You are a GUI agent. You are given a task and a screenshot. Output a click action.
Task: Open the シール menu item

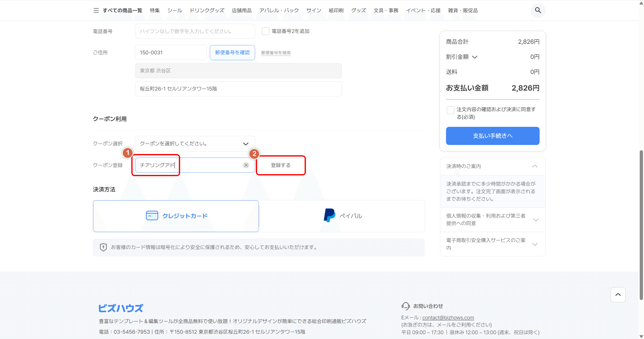175,10
